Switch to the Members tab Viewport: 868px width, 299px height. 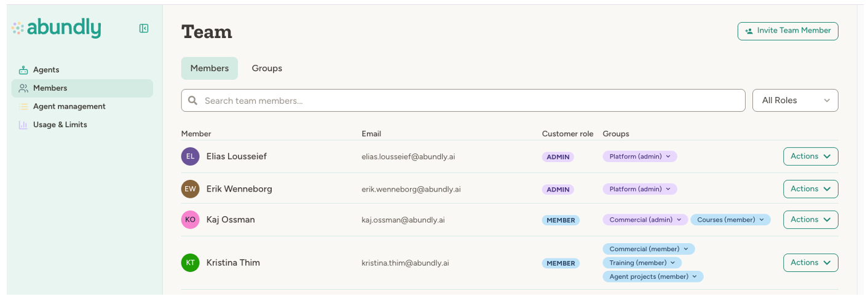210,68
